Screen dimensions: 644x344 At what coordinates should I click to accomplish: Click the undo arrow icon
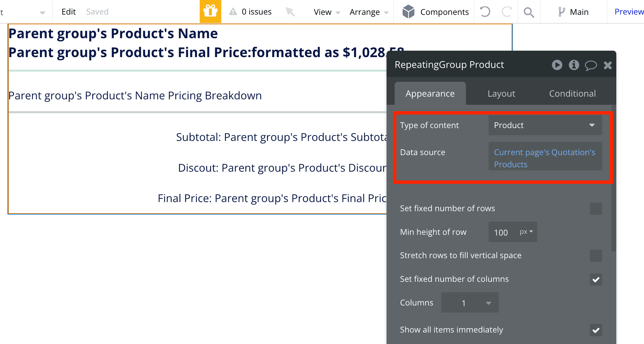coord(485,12)
